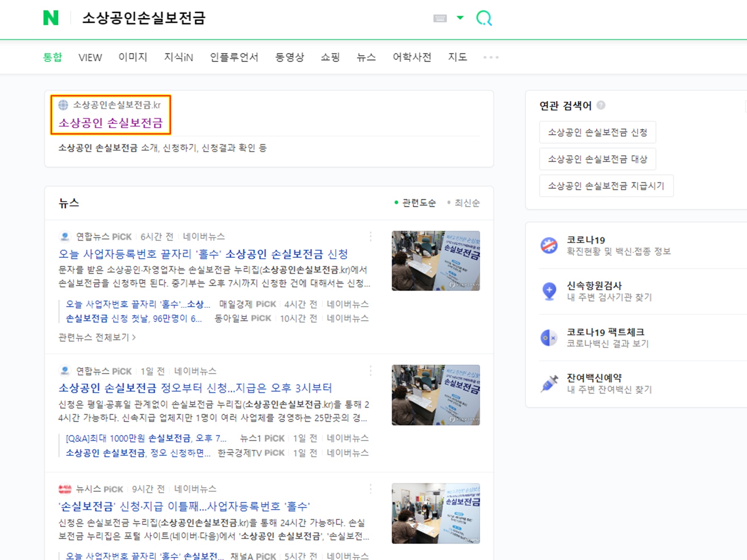Click the magnifier search icon
The height and width of the screenshot is (560, 747).
(x=484, y=18)
